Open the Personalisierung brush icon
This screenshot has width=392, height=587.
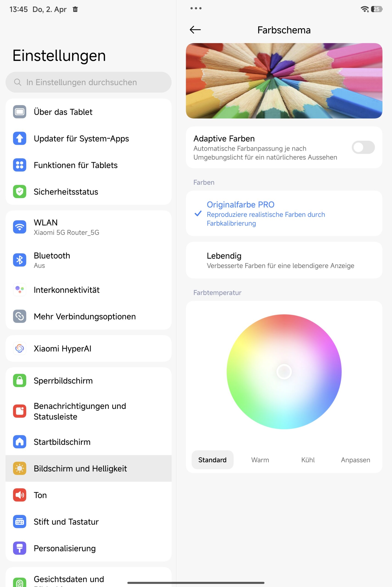pos(19,548)
